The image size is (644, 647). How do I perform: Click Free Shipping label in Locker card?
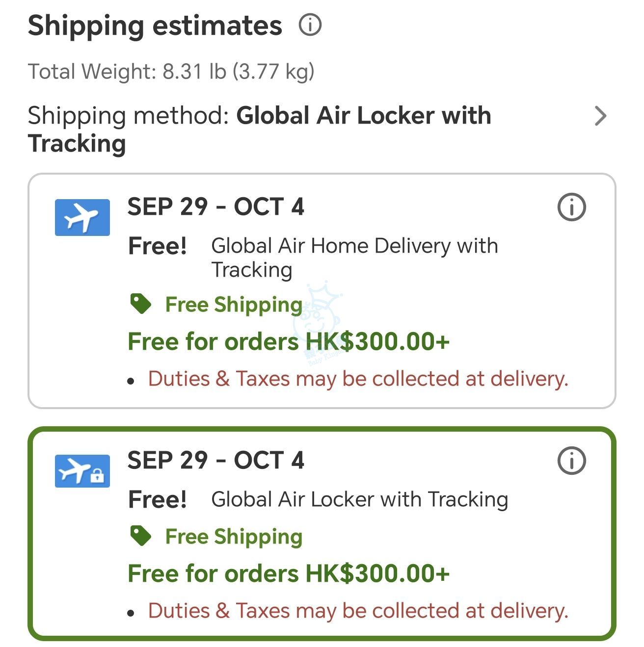click(x=234, y=537)
